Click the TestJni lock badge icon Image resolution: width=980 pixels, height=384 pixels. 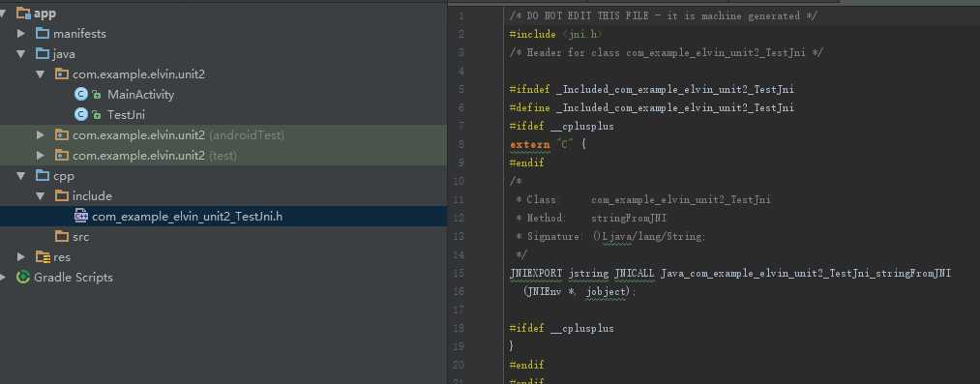click(96, 115)
